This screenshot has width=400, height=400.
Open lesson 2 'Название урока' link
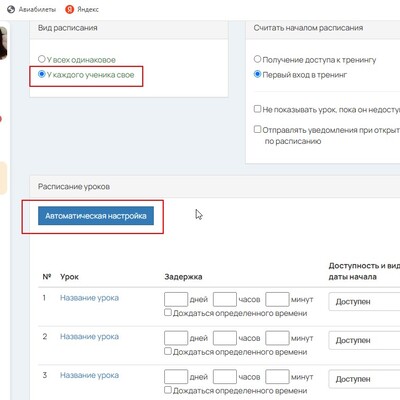(89, 336)
